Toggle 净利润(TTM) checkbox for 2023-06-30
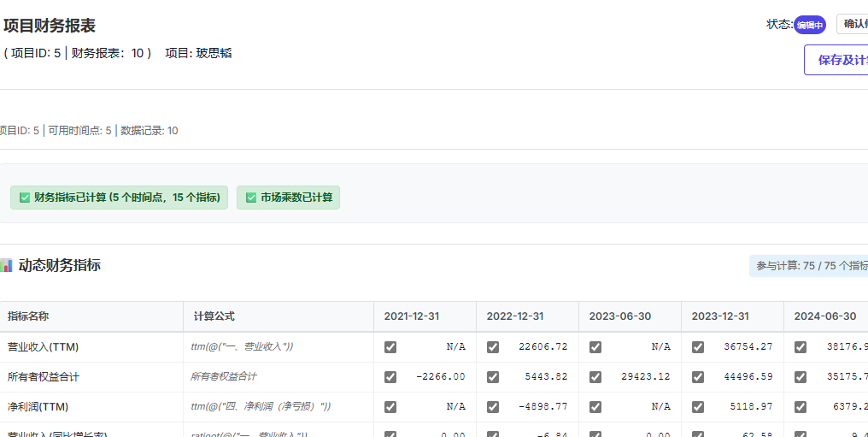This screenshot has height=437, width=868. click(595, 406)
